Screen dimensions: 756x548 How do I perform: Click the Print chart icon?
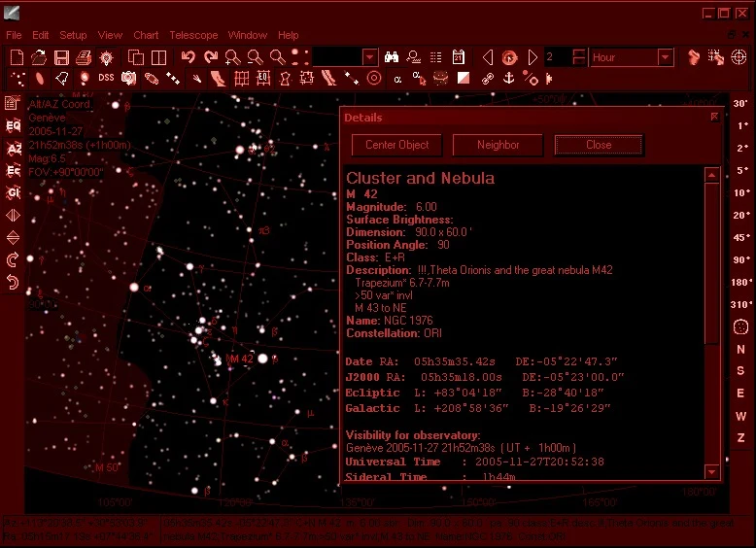(x=84, y=58)
